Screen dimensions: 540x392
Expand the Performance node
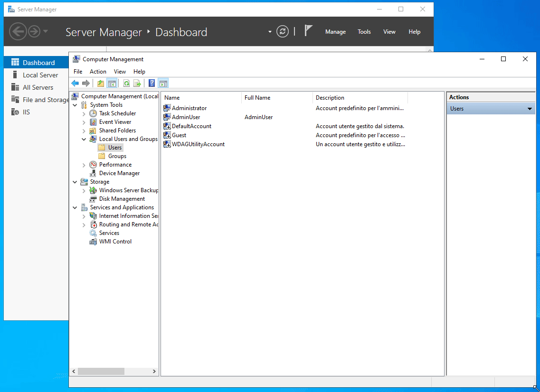point(84,165)
